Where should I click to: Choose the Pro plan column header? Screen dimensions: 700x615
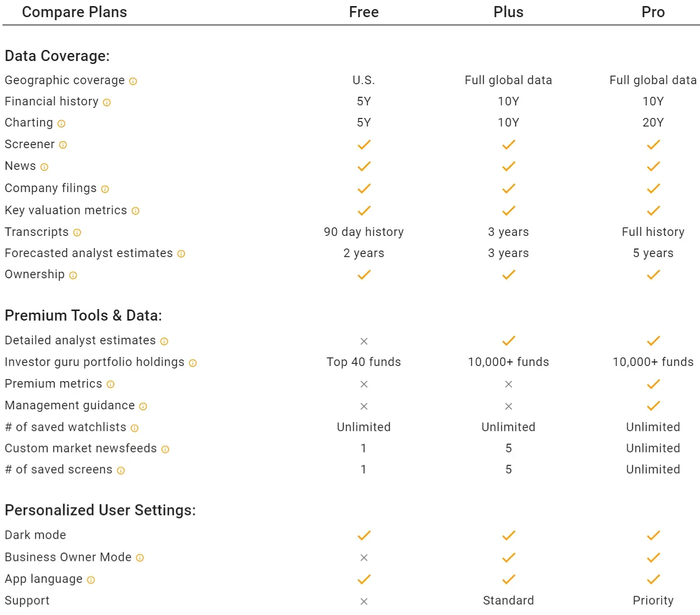click(653, 12)
